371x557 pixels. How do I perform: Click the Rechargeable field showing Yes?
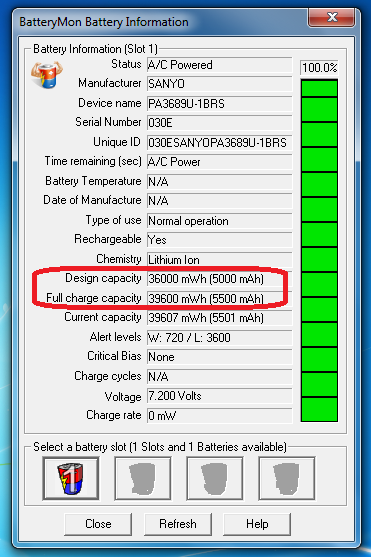click(x=220, y=240)
